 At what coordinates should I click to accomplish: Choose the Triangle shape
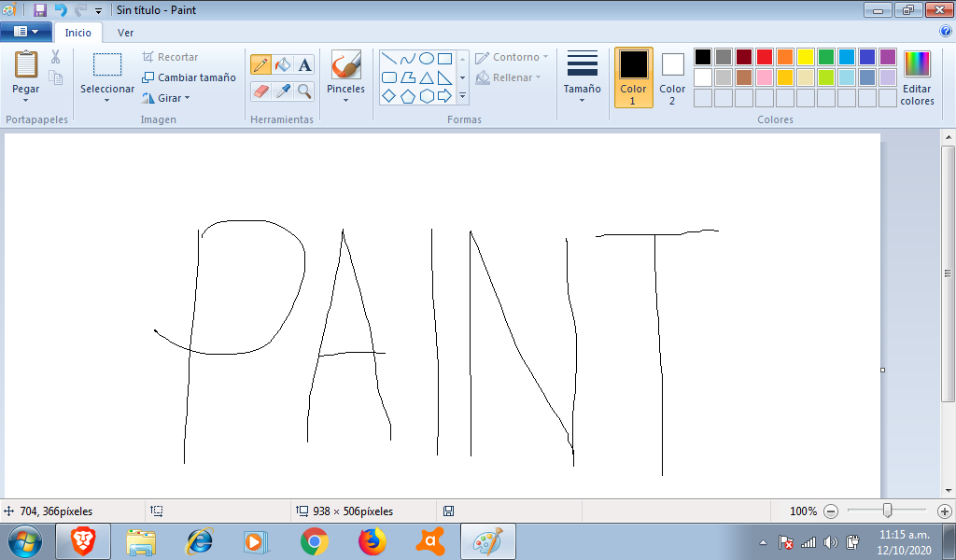point(427,77)
